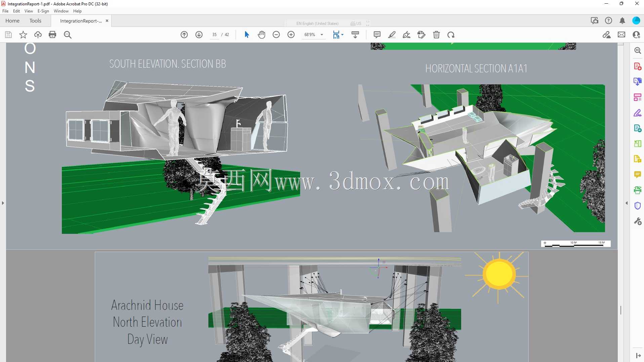Close the IntegrationReport document tab
644x362 pixels.
107,21
